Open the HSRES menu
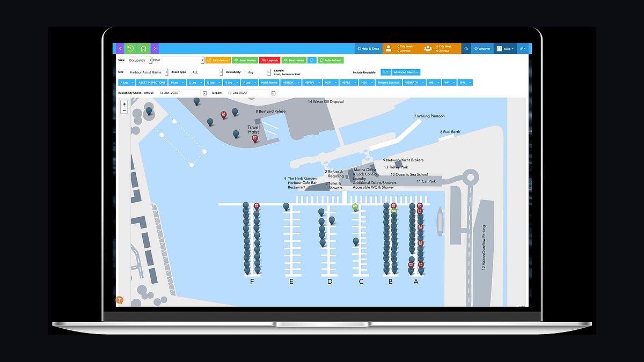The width and height of the screenshot is (644, 362). 348,83
